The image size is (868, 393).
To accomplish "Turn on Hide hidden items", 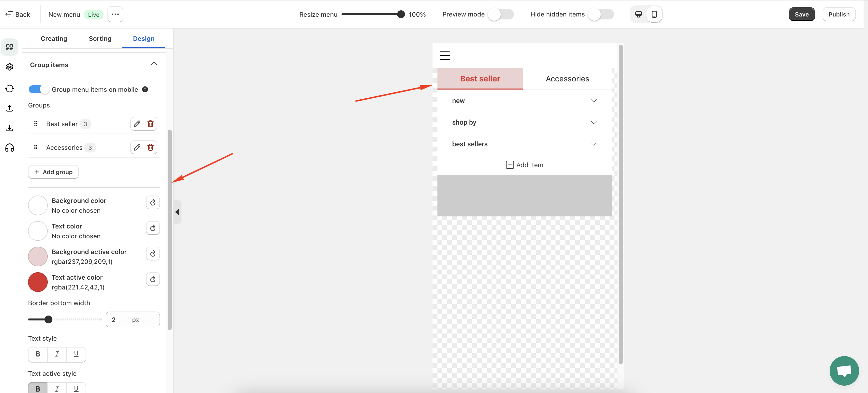I will (x=600, y=14).
